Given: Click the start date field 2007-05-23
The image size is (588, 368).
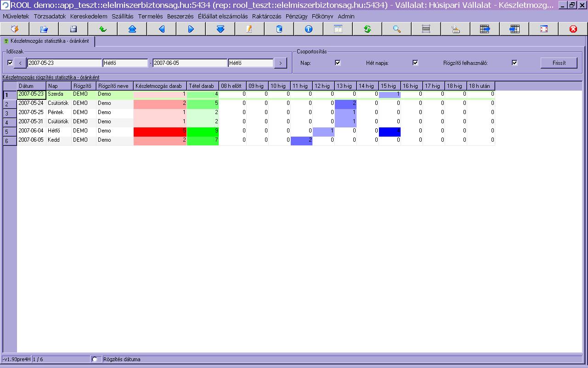Looking at the screenshot, I should (64, 63).
